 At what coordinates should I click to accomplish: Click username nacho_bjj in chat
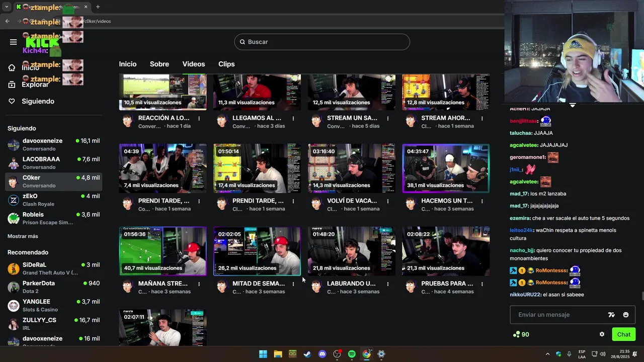(x=522, y=250)
